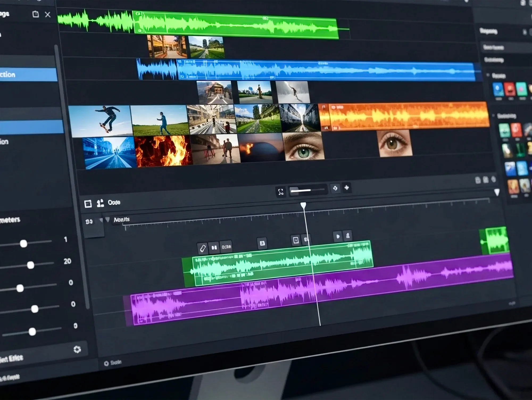Click the green preset in second effects group
Viewport: 532px width, 400px height.
click(x=504, y=130)
